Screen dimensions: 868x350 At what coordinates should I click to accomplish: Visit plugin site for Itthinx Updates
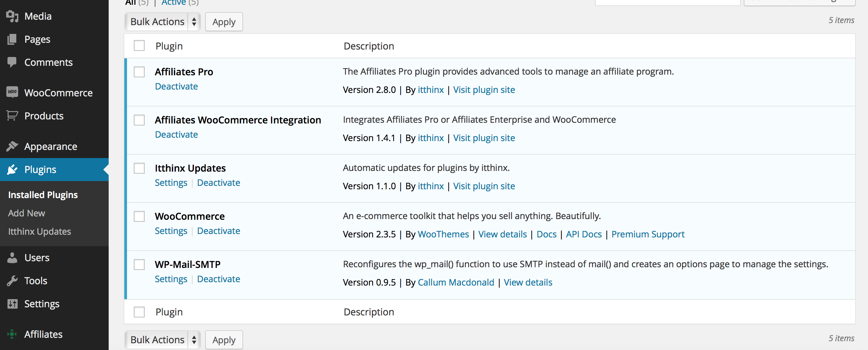[x=484, y=186]
